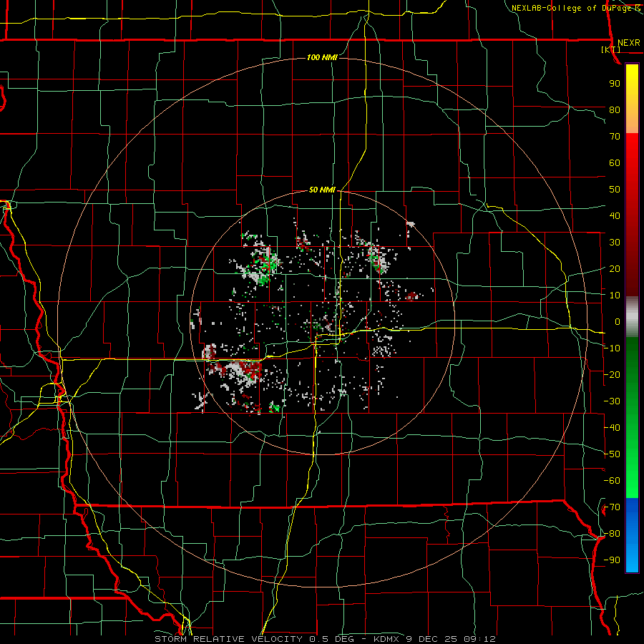Click the "50 NMI" range ring label
Viewport: 644px width, 644px height.
[x=323, y=190]
